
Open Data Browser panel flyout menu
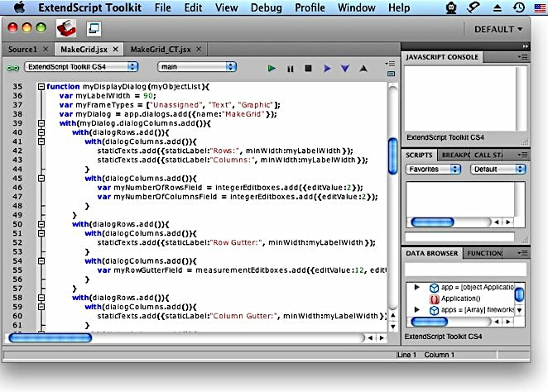(x=523, y=253)
